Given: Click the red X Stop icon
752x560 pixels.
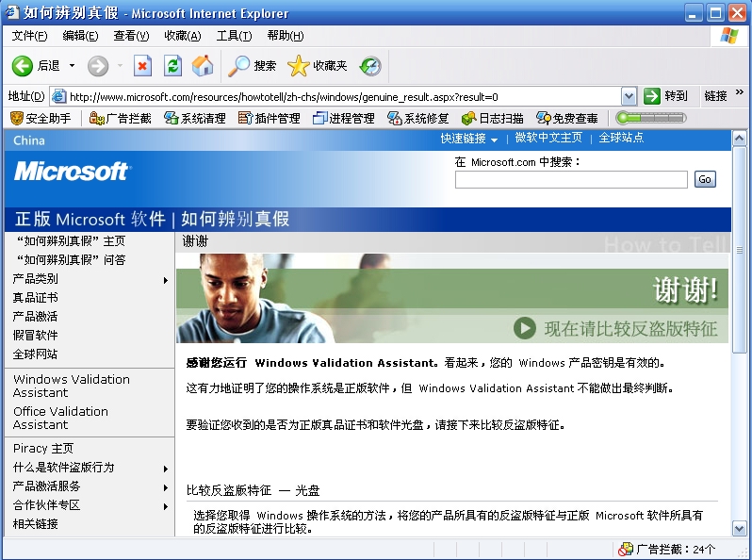Looking at the screenshot, I should [x=142, y=66].
